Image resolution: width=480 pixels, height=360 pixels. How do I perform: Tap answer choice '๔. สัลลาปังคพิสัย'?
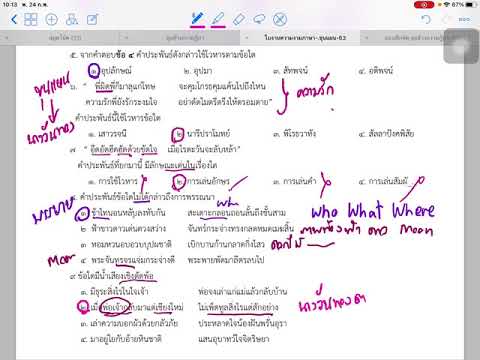[x=386, y=134]
